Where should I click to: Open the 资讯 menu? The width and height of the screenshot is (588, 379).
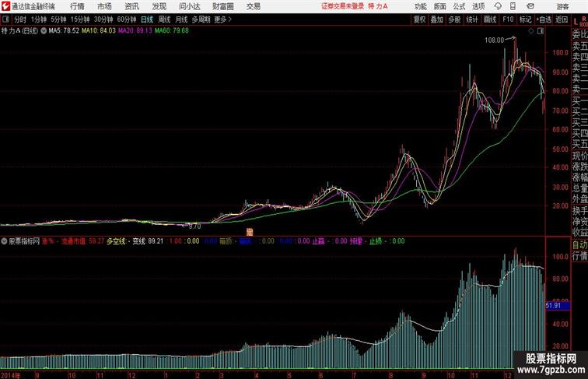[132, 6]
